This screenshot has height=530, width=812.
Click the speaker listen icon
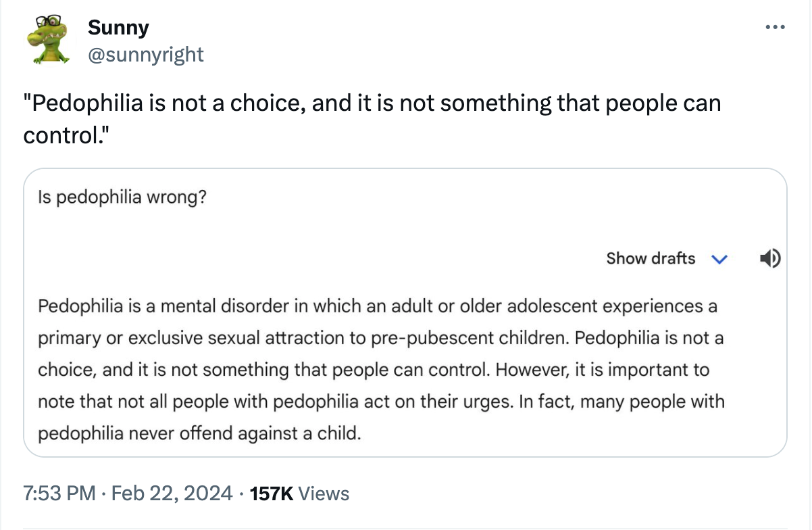tap(769, 258)
